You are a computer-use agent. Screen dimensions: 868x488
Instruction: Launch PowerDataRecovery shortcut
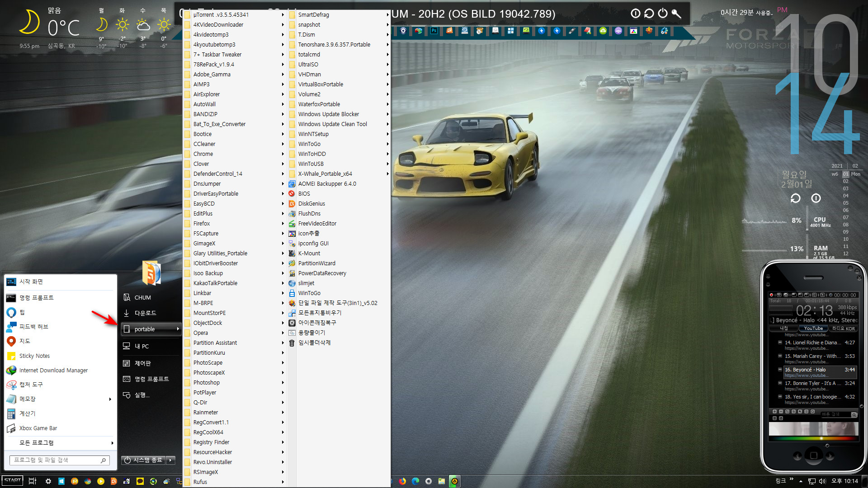(x=338, y=273)
